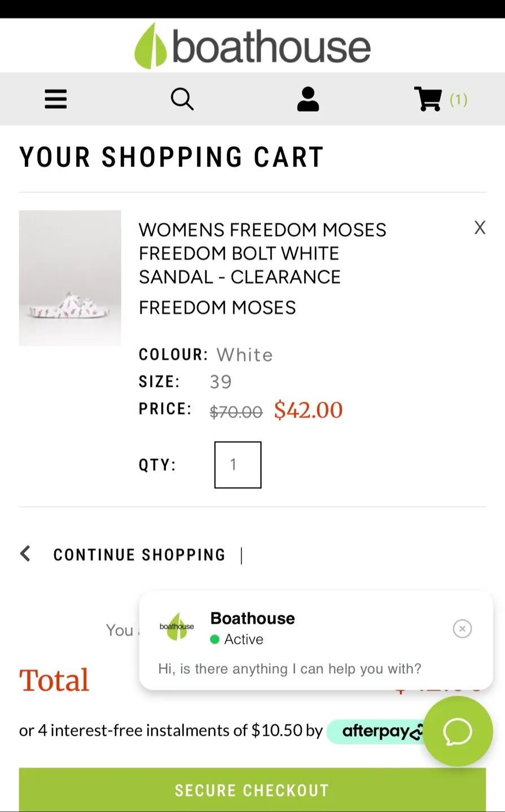
Task: Click the Freedom Moses brand name
Action: 217,307
